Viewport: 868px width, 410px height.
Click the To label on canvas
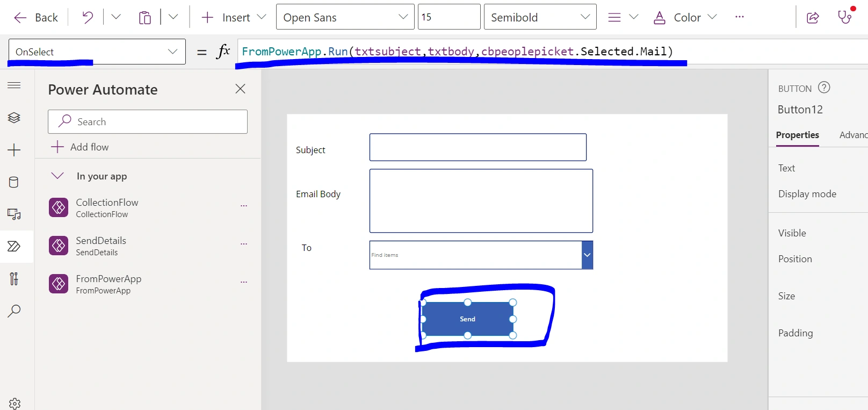(x=306, y=248)
